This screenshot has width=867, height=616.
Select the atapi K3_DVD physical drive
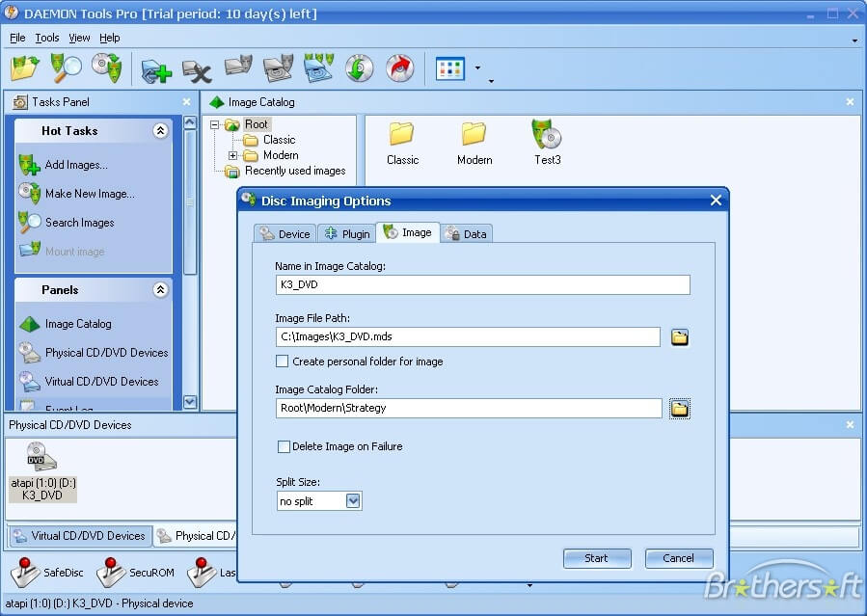(42, 472)
